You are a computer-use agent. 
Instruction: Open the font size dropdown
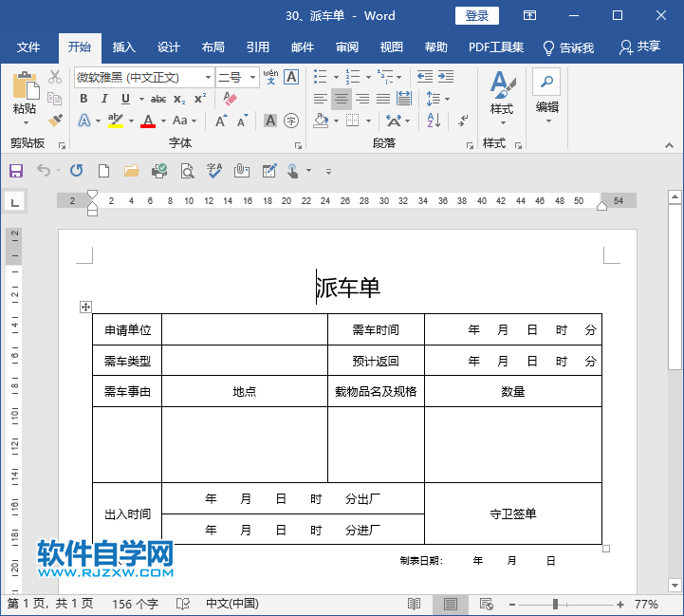(252, 78)
